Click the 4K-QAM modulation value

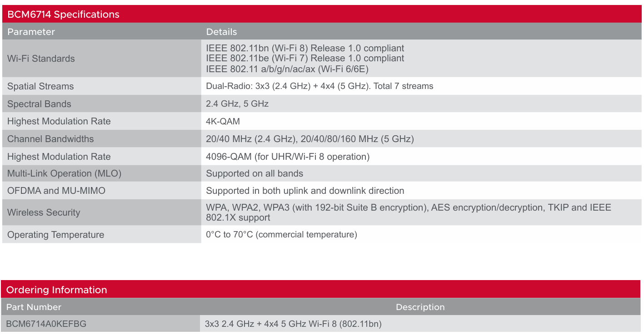click(x=223, y=121)
